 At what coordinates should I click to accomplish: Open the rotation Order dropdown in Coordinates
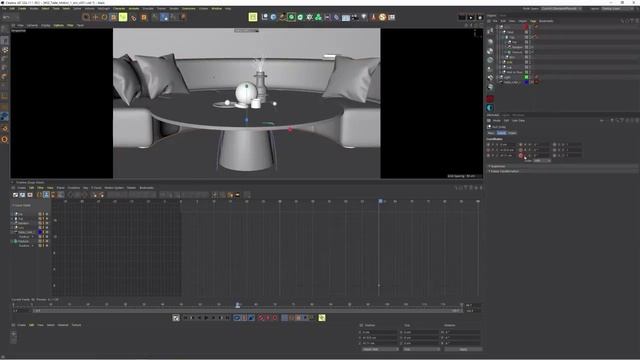pos(543,161)
